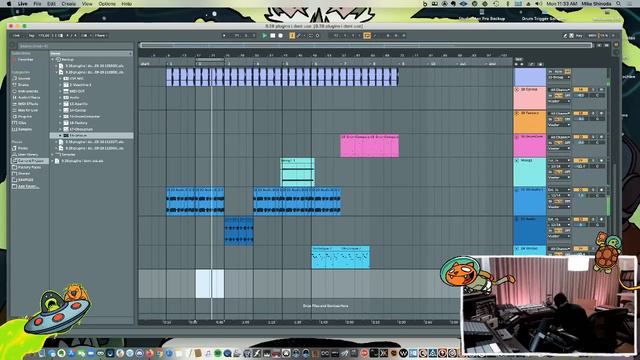Select Audio Effects category in browser
640x360 pixels.
(x=29, y=98)
